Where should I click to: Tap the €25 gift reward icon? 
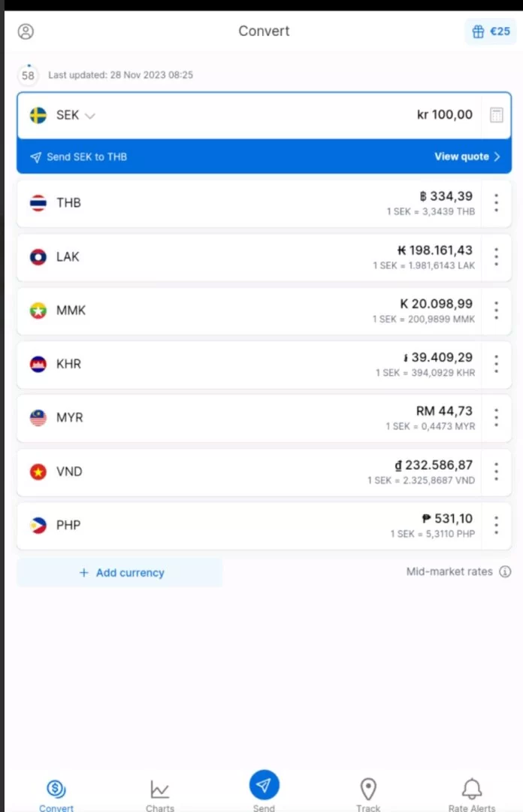point(491,32)
